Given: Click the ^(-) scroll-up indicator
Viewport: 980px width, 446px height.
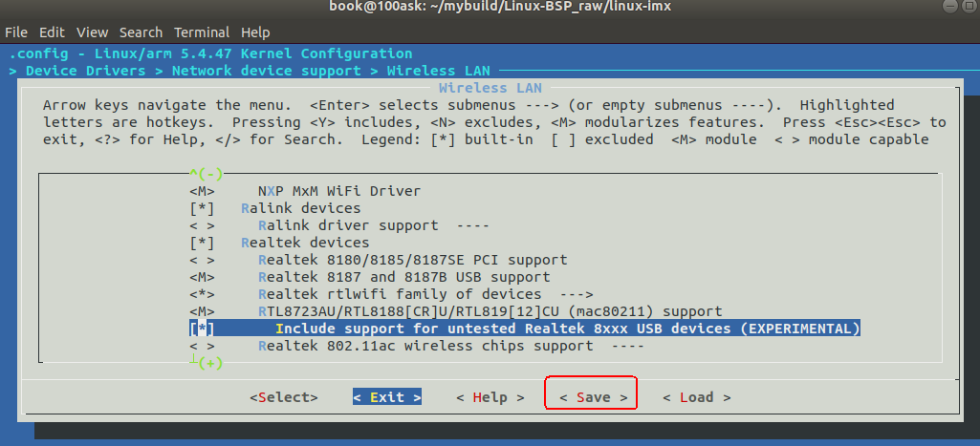Looking at the screenshot, I should pos(207,174).
